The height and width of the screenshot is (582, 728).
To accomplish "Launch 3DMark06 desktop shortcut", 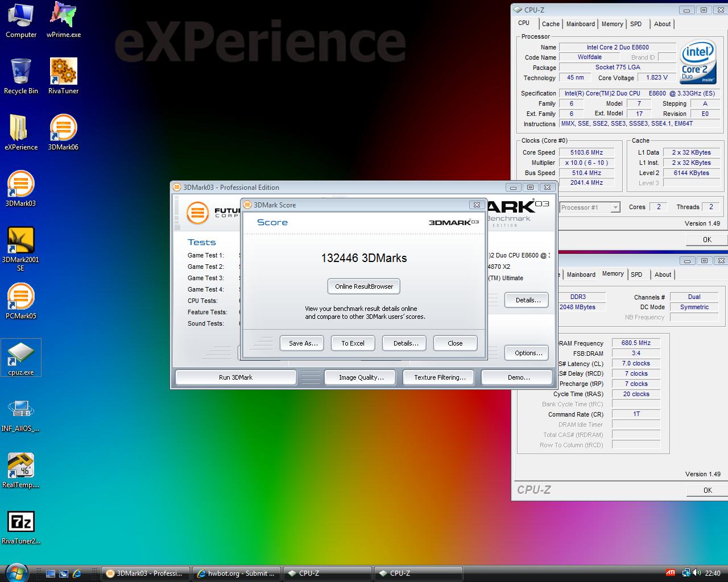I will coord(63,132).
